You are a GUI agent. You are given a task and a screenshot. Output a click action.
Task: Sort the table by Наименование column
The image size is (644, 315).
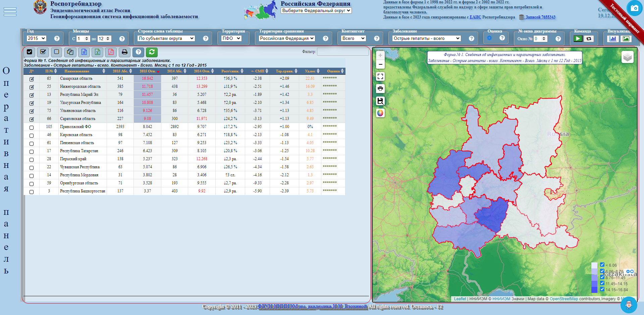[x=77, y=71]
